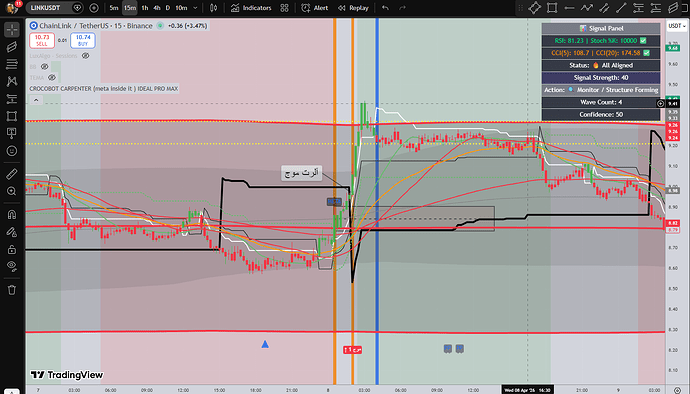This screenshot has width=690, height=394.
Task: Click the Wave Count: 4 row
Action: point(601,102)
